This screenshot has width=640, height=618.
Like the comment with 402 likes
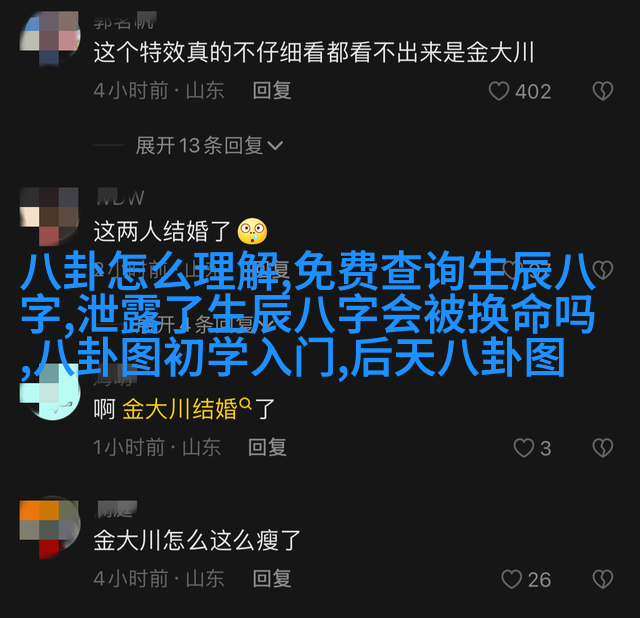[x=499, y=91]
